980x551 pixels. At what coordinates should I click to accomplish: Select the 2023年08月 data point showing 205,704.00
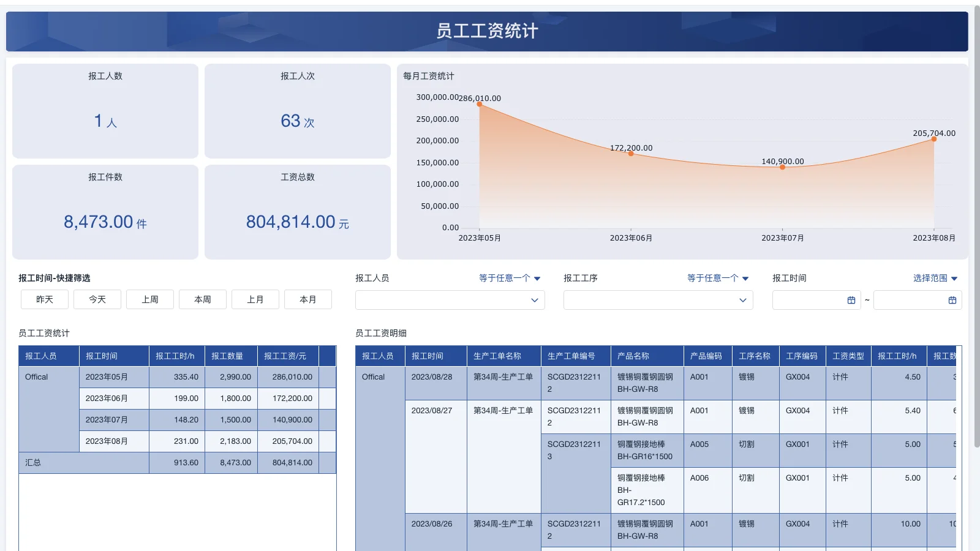tap(933, 139)
